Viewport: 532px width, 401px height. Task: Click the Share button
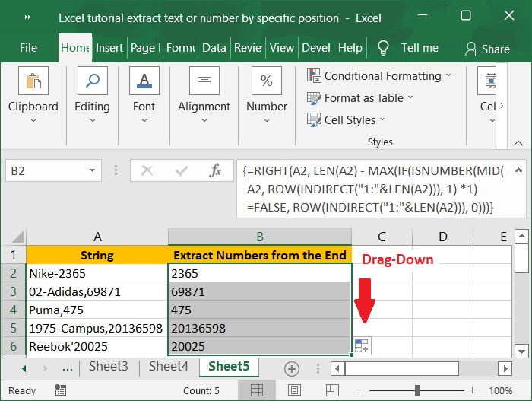coord(487,49)
